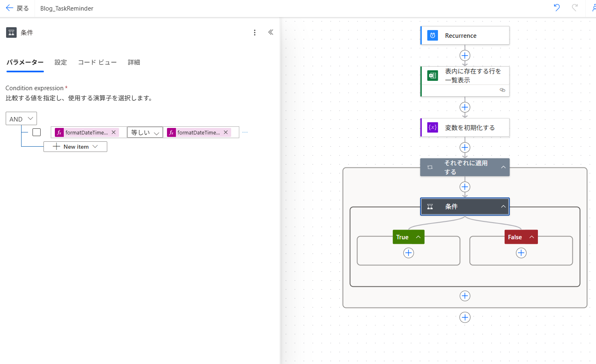Click the plus button inside the True branch
The image size is (596, 364).
tap(408, 253)
